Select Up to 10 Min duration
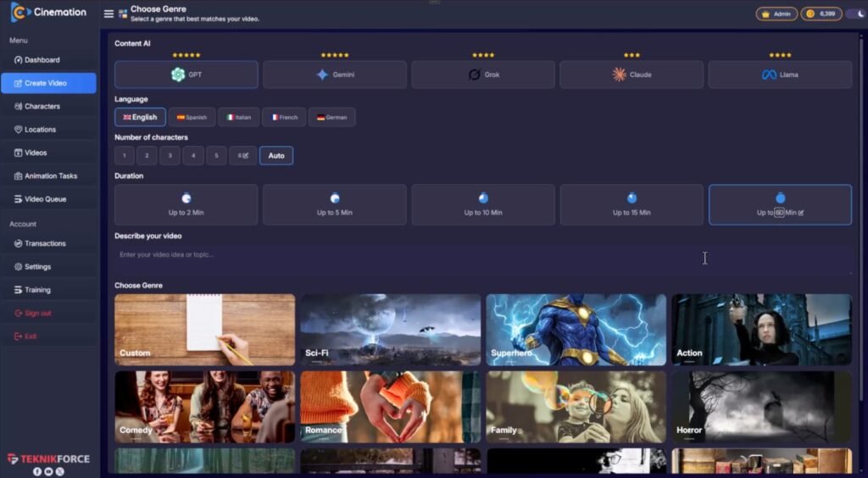This screenshot has width=868, height=478. click(482, 205)
